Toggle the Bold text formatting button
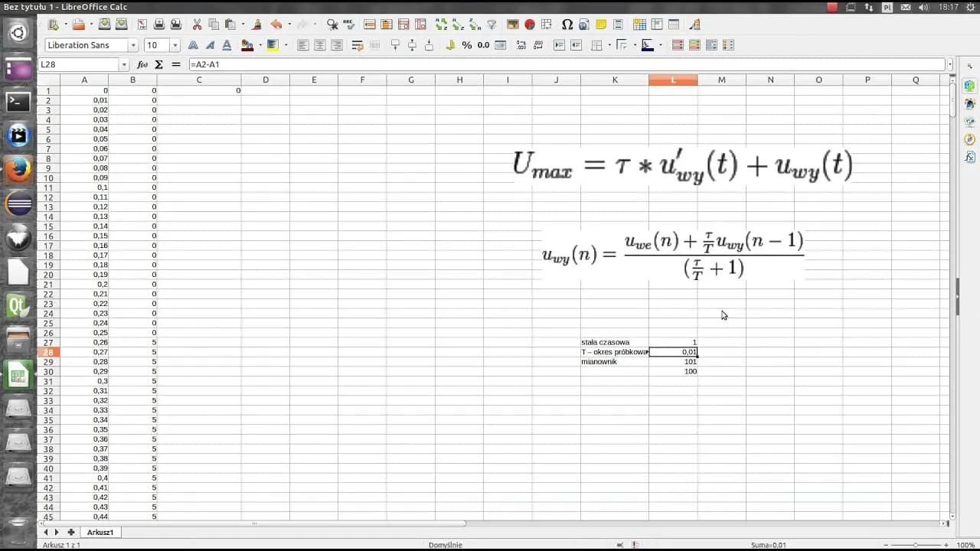The height and width of the screenshot is (551, 980). [193, 45]
